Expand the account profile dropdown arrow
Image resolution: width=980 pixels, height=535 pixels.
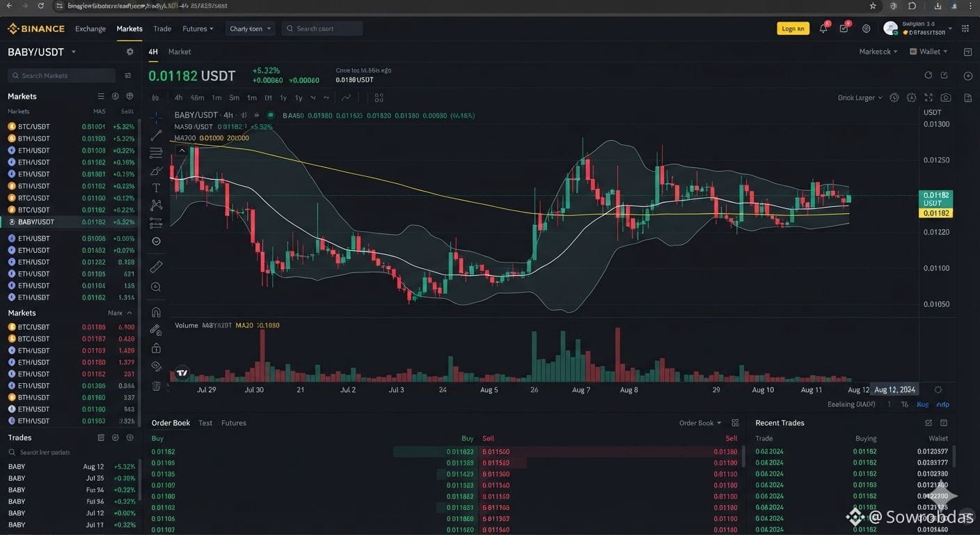point(950,29)
